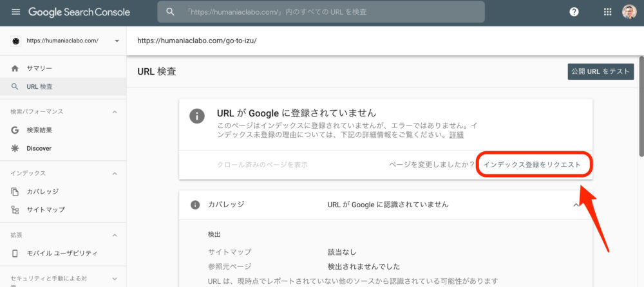Open the hamburger main menu
Image resolution: width=644 pixels, height=287 pixels.
15,12
